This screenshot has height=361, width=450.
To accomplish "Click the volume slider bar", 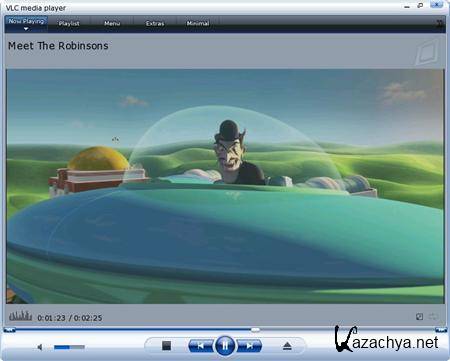I will click(69, 347).
